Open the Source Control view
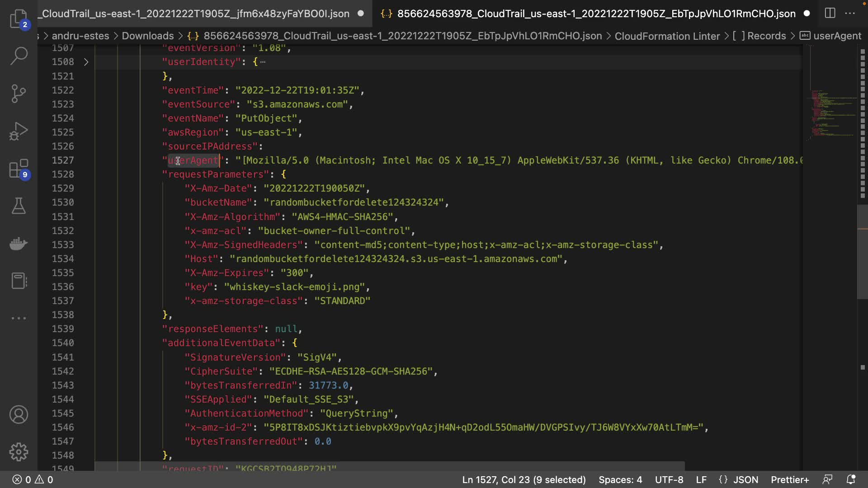The width and height of the screenshot is (868, 488). coord(19,94)
